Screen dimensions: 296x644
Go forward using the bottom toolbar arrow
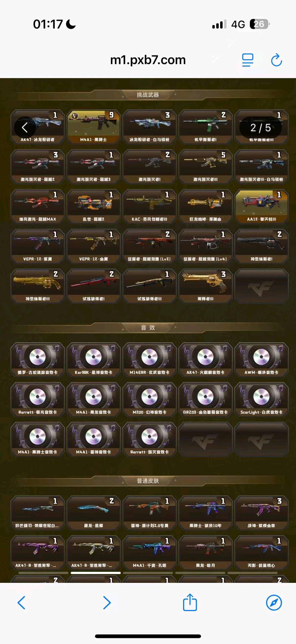(107, 603)
